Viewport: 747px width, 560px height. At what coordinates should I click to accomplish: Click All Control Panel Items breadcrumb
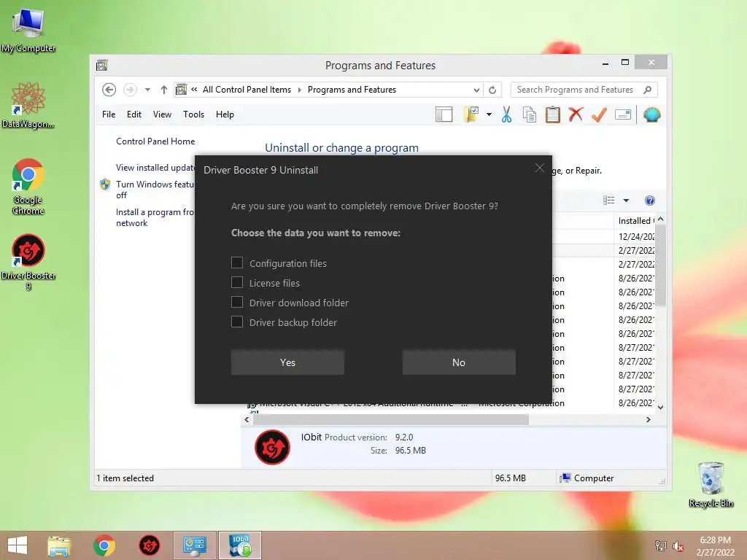(x=247, y=90)
